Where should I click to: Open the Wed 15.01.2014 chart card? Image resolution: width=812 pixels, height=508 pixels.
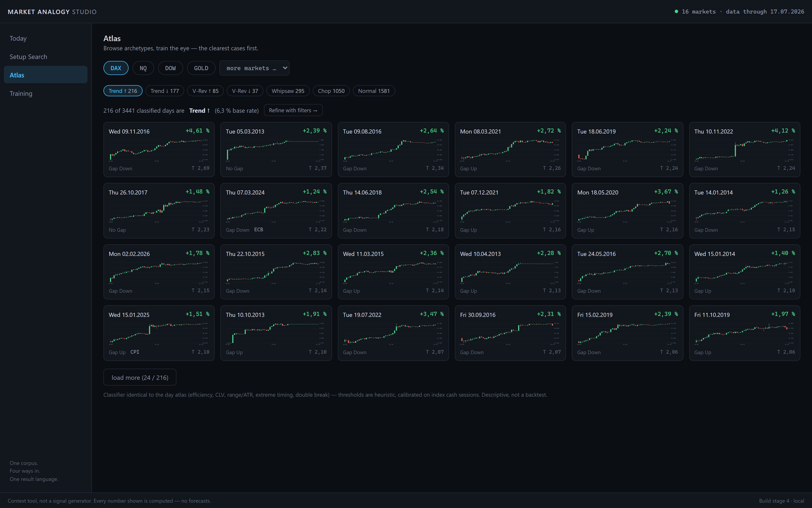pos(745,272)
